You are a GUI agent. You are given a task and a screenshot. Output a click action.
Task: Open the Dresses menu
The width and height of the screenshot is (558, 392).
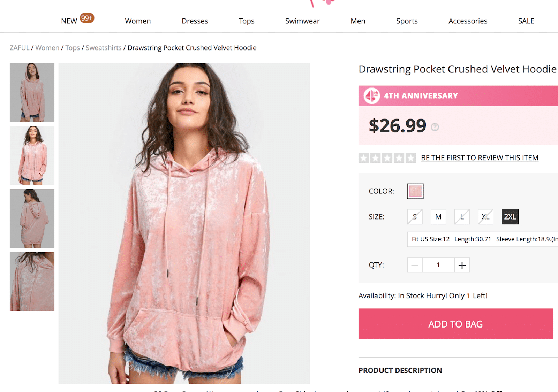click(195, 21)
